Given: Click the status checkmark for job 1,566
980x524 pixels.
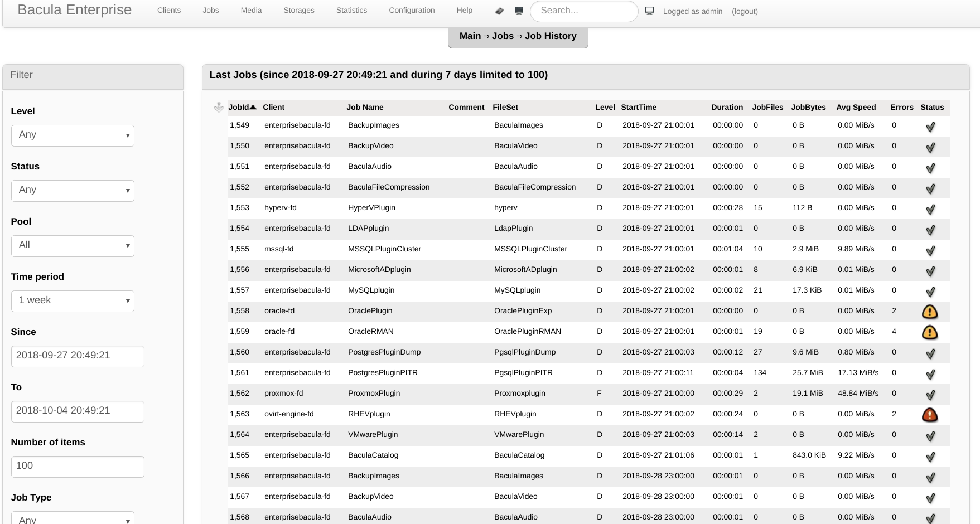Looking at the screenshot, I should (x=930, y=478).
